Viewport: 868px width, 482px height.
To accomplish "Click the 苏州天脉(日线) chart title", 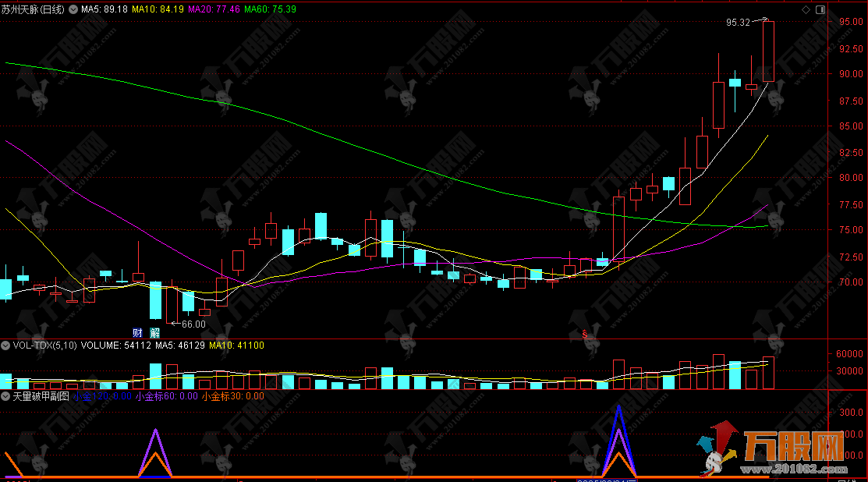I will point(33,9).
